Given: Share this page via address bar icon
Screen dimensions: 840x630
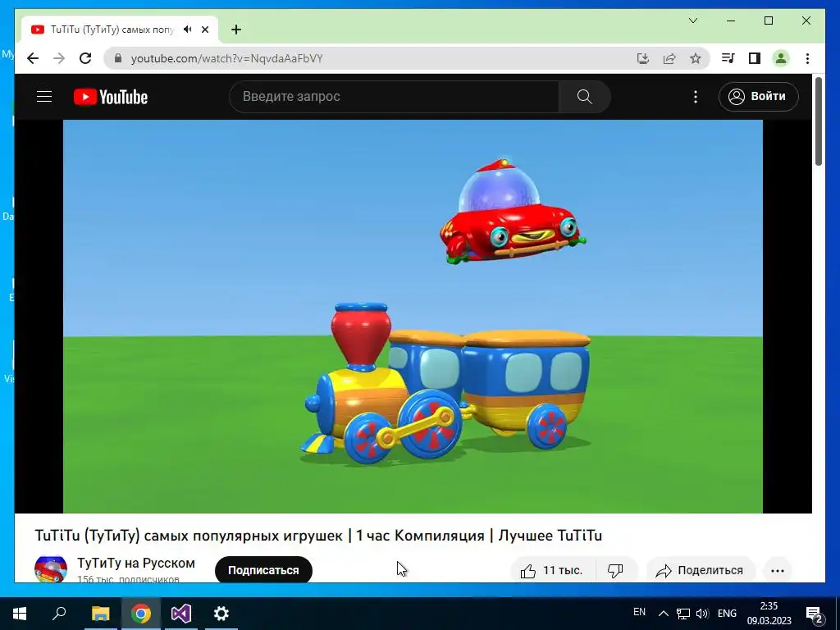Looking at the screenshot, I should tap(669, 58).
